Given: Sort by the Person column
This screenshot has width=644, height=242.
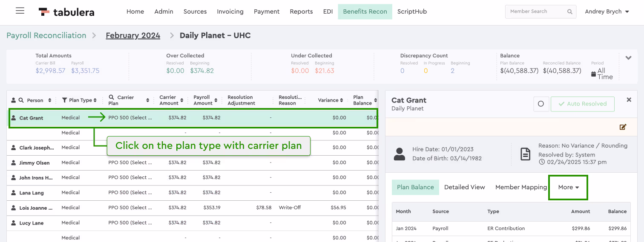Looking at the screenshot, I should coord(50,100).
